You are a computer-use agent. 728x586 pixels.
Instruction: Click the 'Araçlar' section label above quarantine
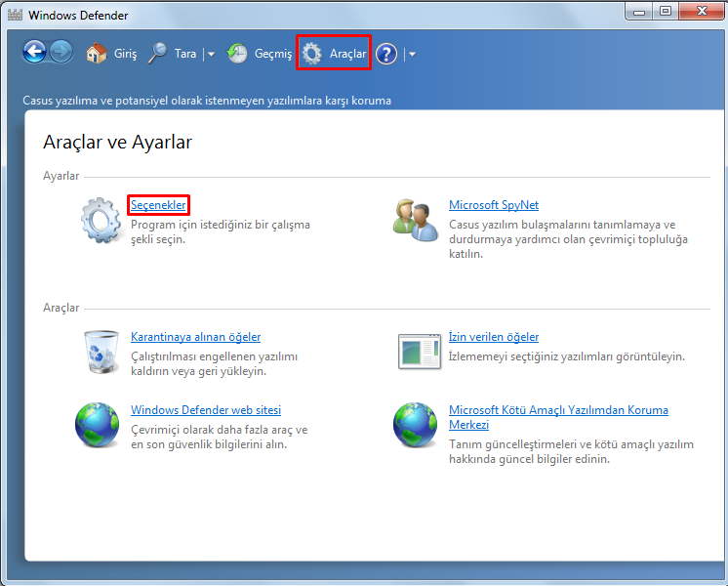tap(61, 308)
